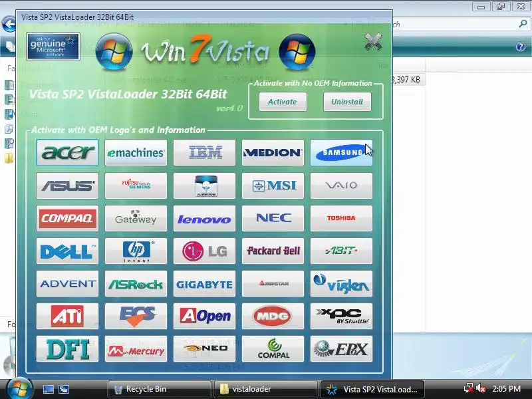Select the Medion OEM logo
This screenshot has height=399, width=532.
point(273,153)
